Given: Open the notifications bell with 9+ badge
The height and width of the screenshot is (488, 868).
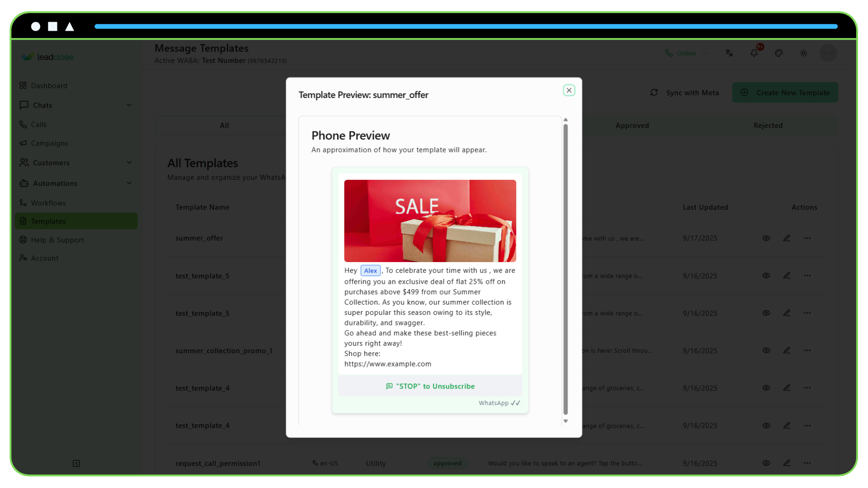Looking at the screenshot, I should pyautogui.click(x=754, y=53).
